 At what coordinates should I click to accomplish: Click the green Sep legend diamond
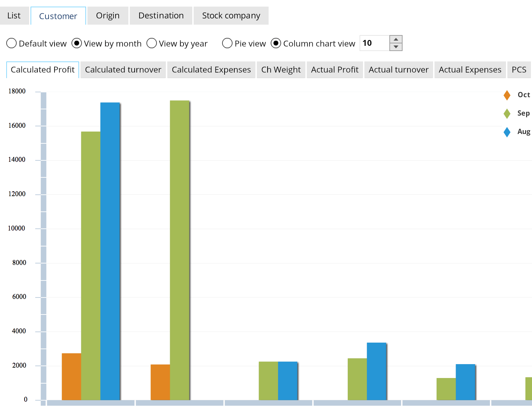tap(507, 113)
